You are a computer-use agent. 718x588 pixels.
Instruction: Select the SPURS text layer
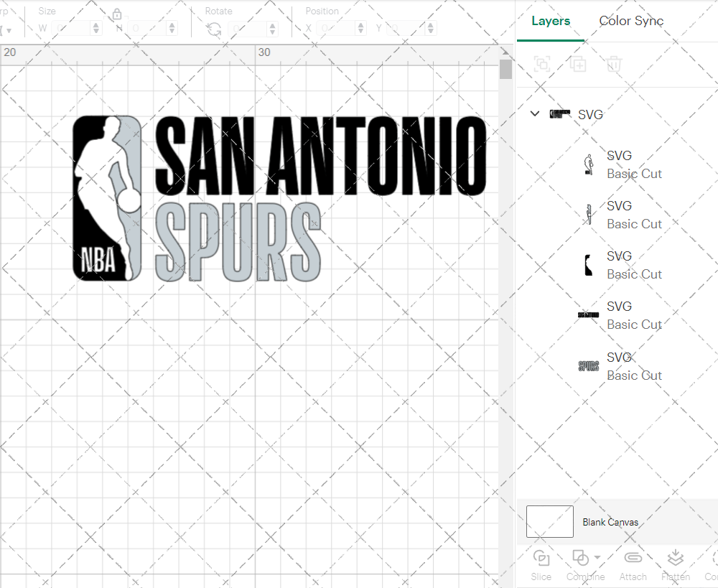[589, 366]
